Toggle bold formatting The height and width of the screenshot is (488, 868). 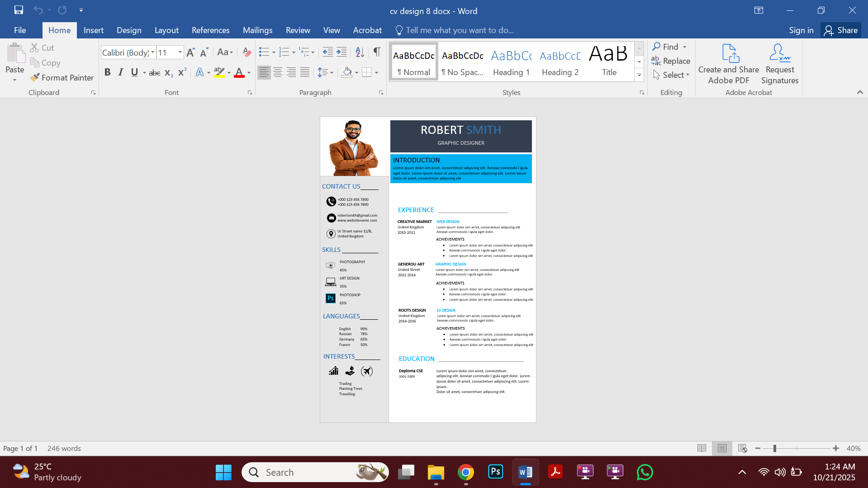[107, 72]
